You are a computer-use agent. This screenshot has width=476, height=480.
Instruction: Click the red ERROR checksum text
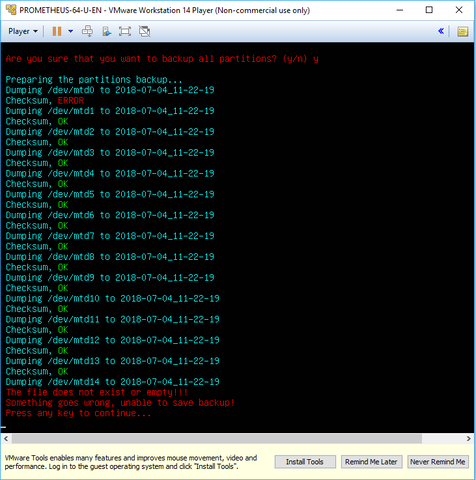coord(71,100)
